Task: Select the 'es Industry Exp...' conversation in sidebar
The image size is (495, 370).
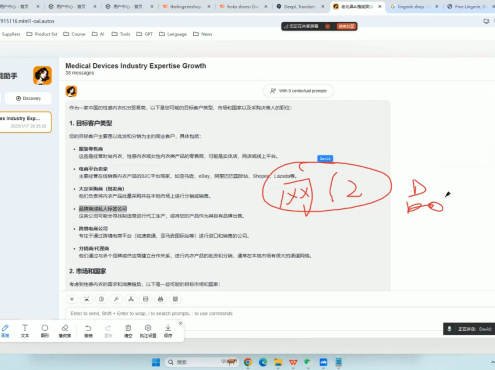Action: [x=25, y=122]
